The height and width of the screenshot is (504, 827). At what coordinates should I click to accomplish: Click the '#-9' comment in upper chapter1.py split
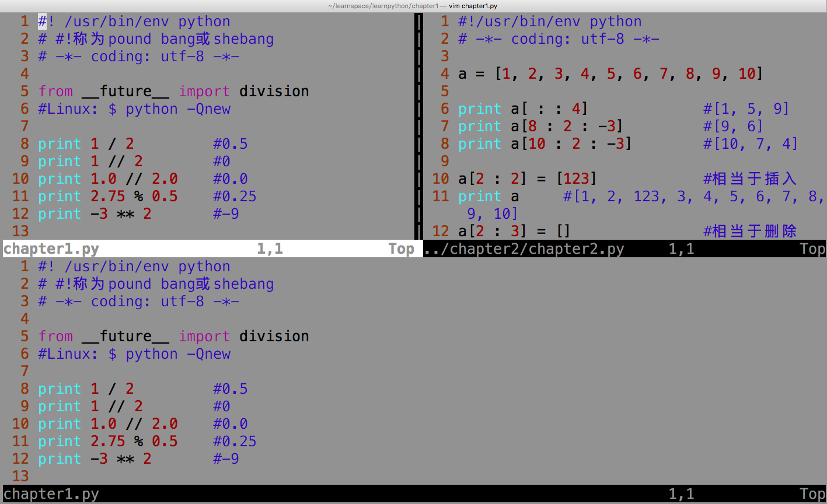226,214
